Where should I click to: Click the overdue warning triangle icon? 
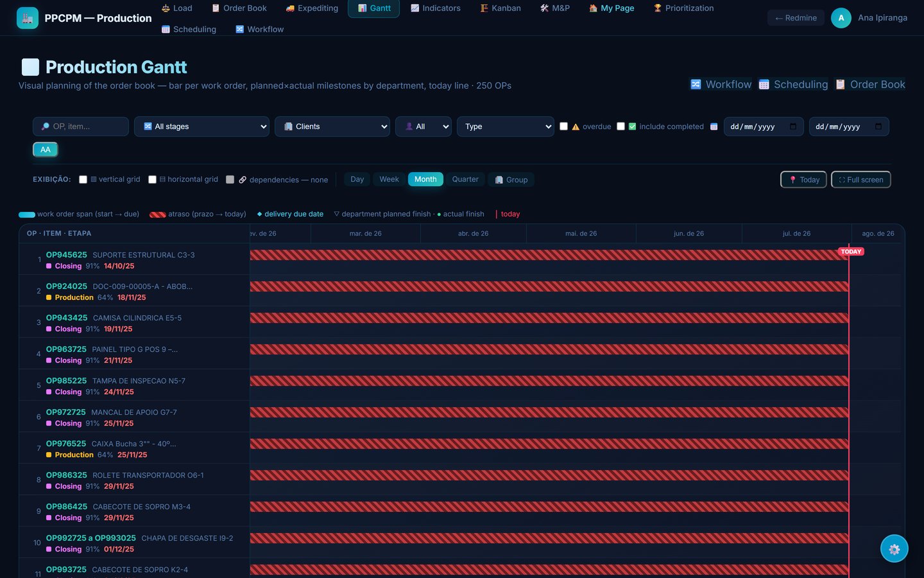[576, 127]
